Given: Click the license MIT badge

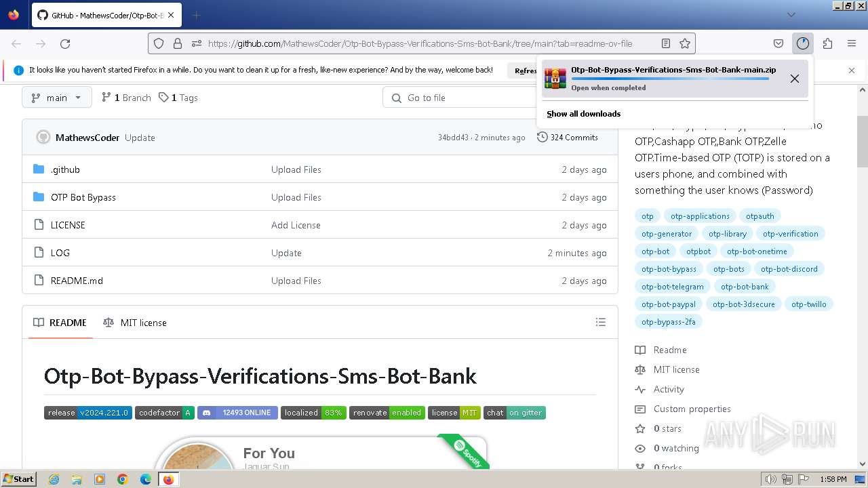Looking at the screenshot, I should click(454, 413).
